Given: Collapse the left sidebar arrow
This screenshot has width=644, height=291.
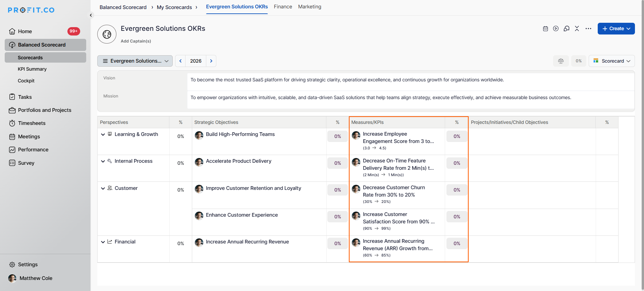Looking at the screenshot, I should click(x=91, y=15).
